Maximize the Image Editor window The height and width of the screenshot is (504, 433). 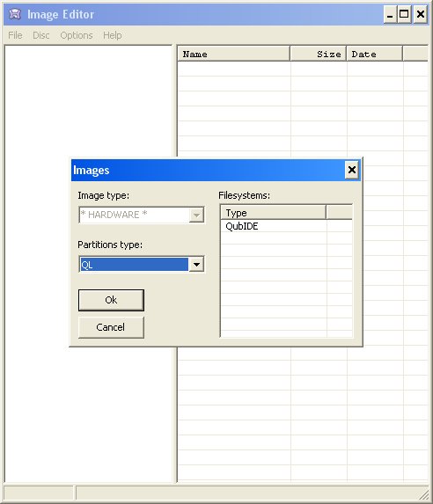pyautogui.click(x=404, y=15)
